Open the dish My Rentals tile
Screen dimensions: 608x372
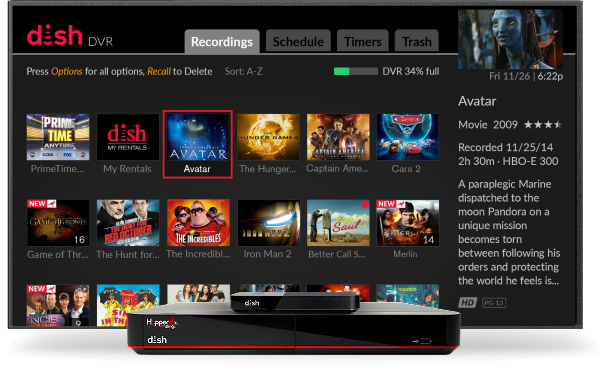(x=128, y=137)
